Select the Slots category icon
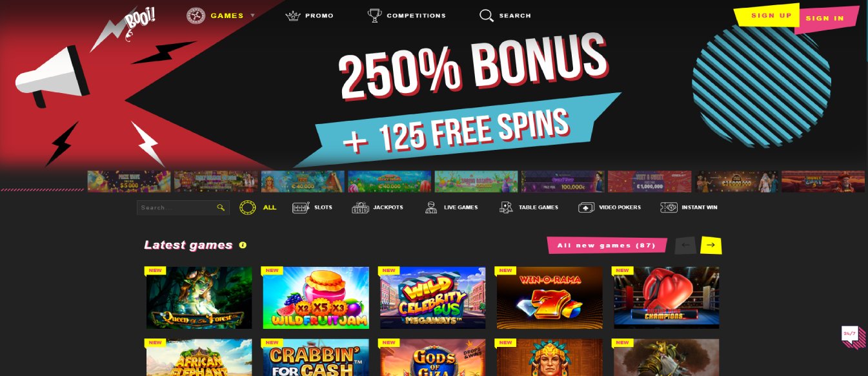The image size is (868, 376). coord(300,208)
